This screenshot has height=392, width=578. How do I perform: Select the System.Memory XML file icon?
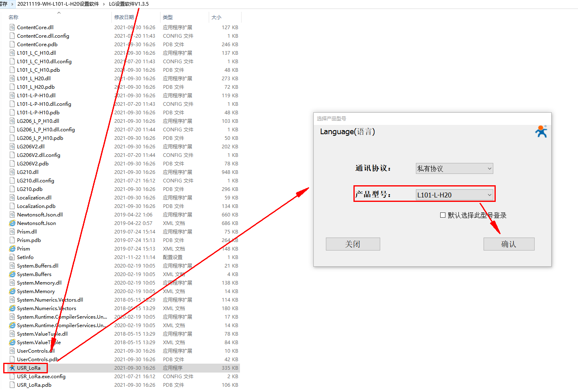pyautogui.click(x=12, y=291)
